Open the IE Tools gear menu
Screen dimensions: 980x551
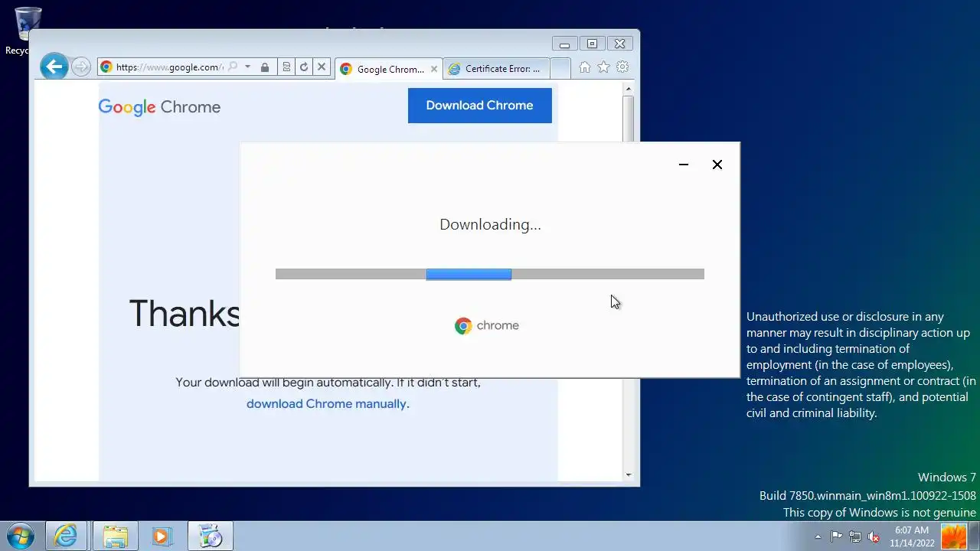(x=622, y=67)
